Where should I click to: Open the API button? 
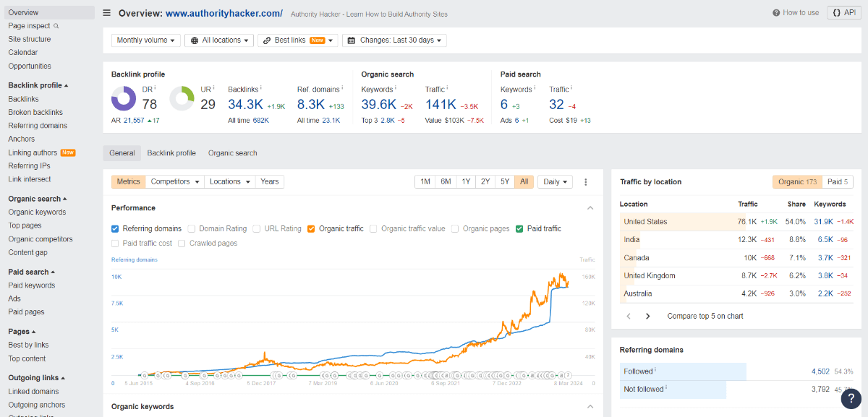[844, 13]
